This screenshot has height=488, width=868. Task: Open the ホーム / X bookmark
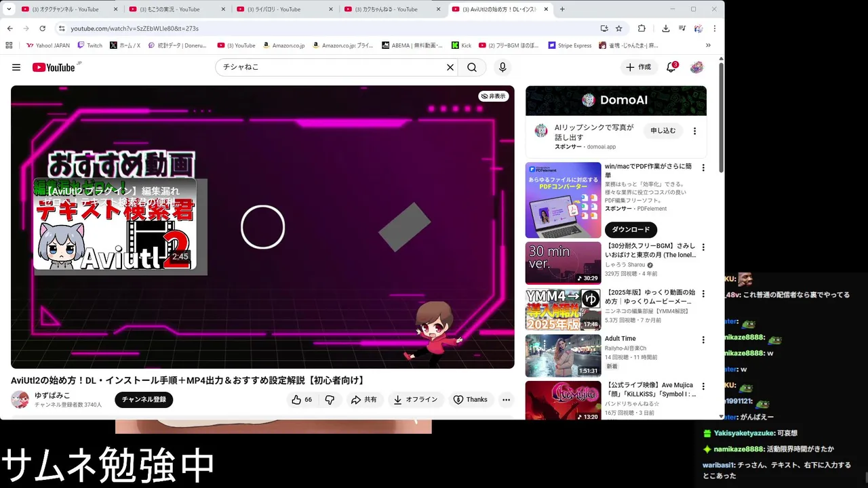125,45
